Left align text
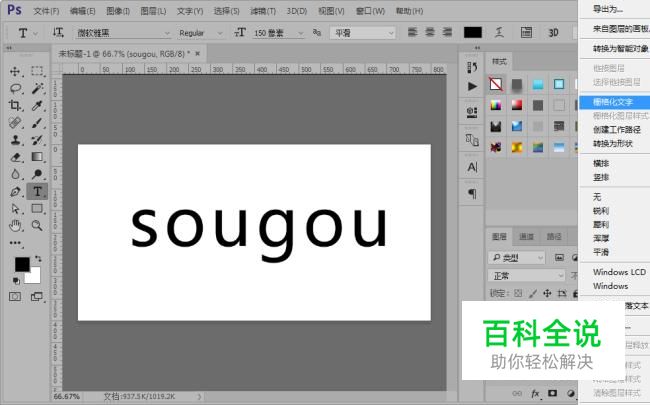Screen dimensions: 650x405 (412, 32)
